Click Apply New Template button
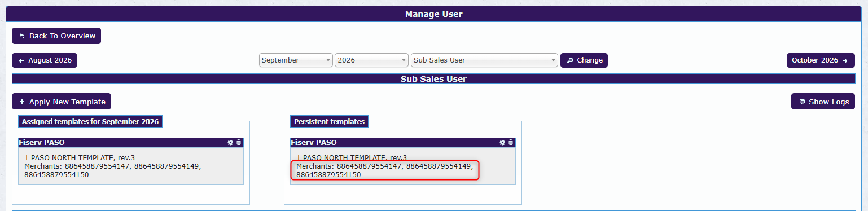The width and height of the screenshot is (868, 211). pos(62,102)
